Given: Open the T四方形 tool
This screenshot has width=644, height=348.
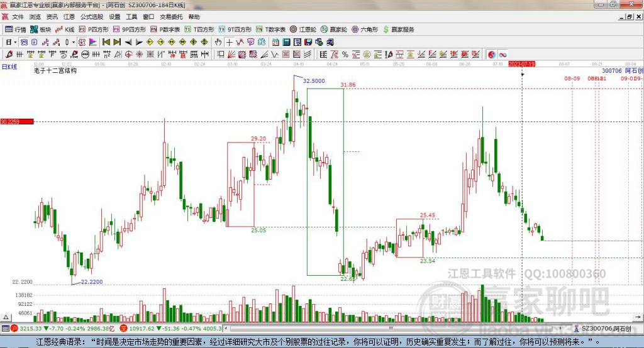Looking at the screenshot, I should 199,30.
